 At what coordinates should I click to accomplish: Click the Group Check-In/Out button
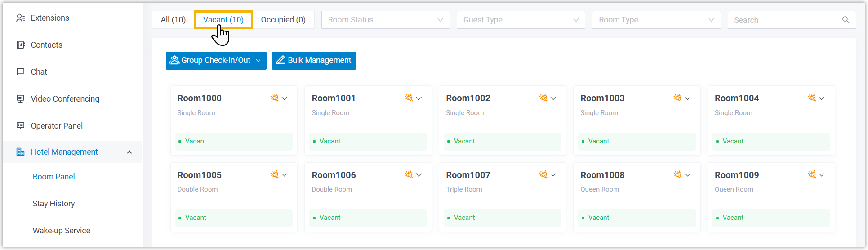pos(216,61)
